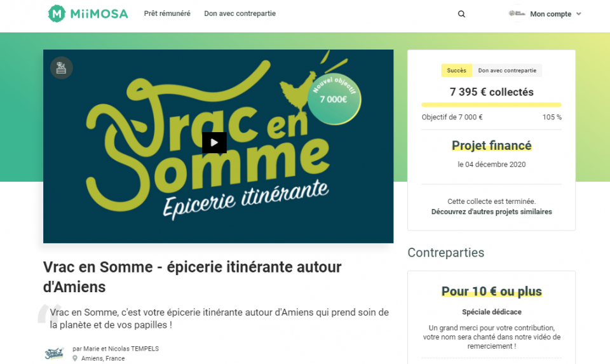This screenshot has width=610, height=364.
Task: Click the 105 % percentage value
Action: (x=552, y=117)
